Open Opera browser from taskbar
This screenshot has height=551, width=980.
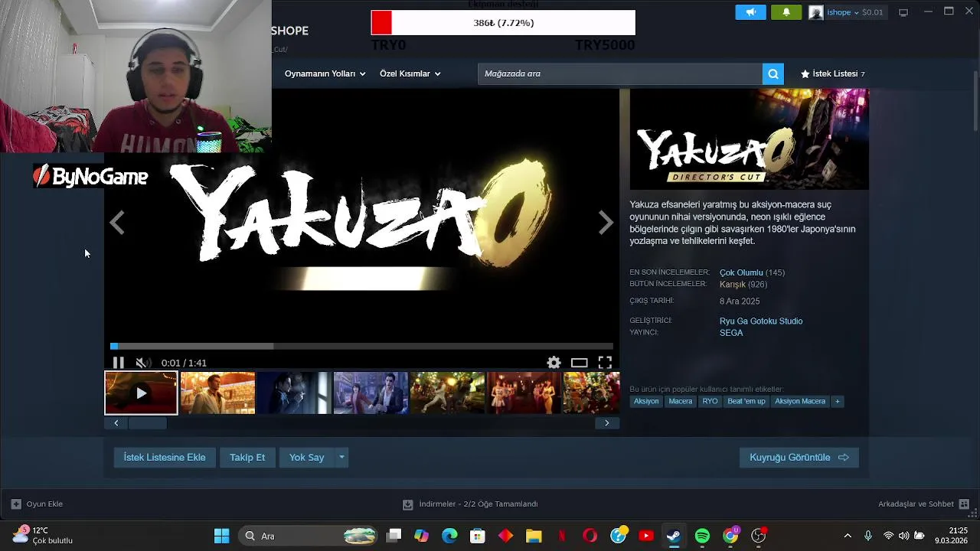pyautogui.click(x=590, y=536)
